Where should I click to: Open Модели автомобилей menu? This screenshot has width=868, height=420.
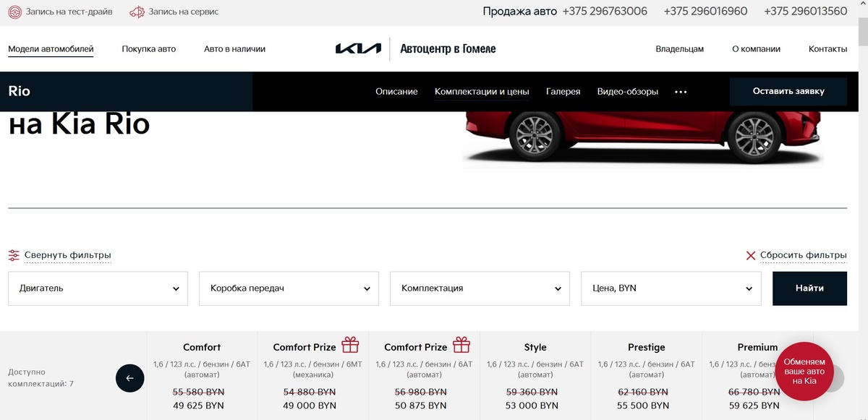51,49
